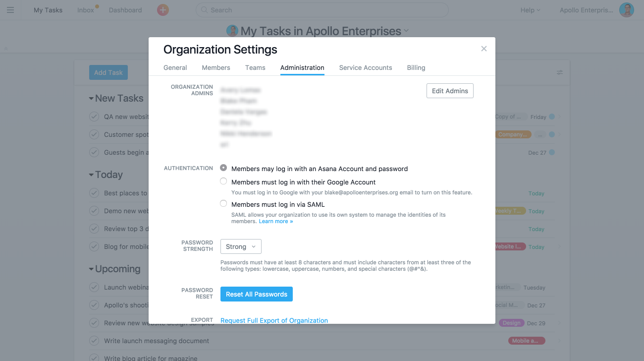Click the Dec 29 due date
644x361 pixels.
tap(536, 323)
